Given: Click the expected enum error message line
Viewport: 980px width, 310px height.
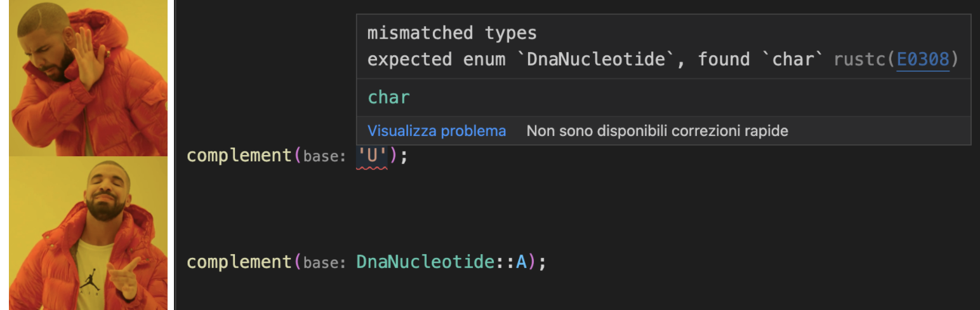Looking at the screenshot, I should click(663, 60).
